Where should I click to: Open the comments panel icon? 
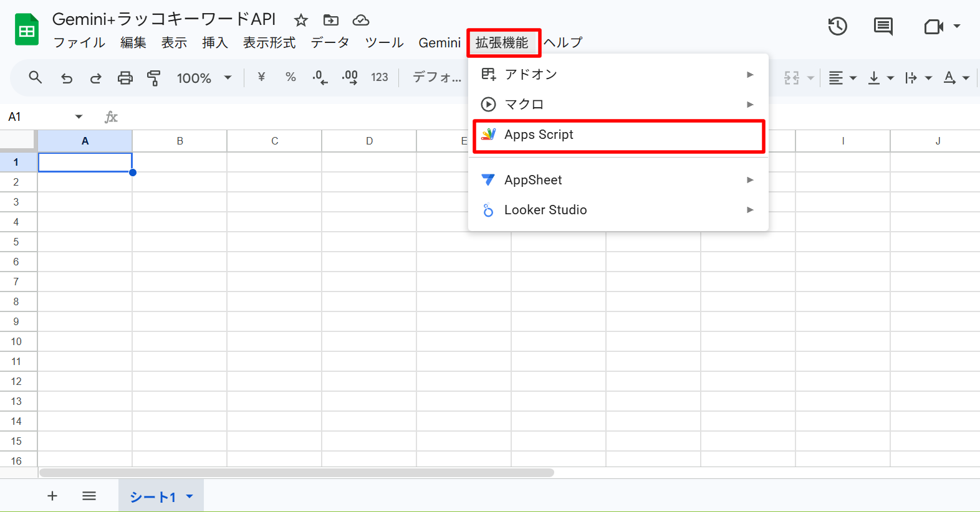[883, 26]
